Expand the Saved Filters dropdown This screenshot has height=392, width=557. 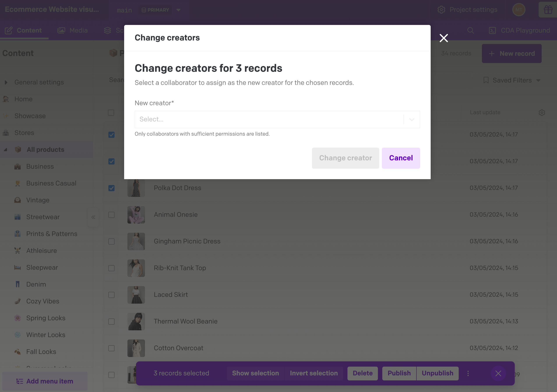tap(512, 80)
